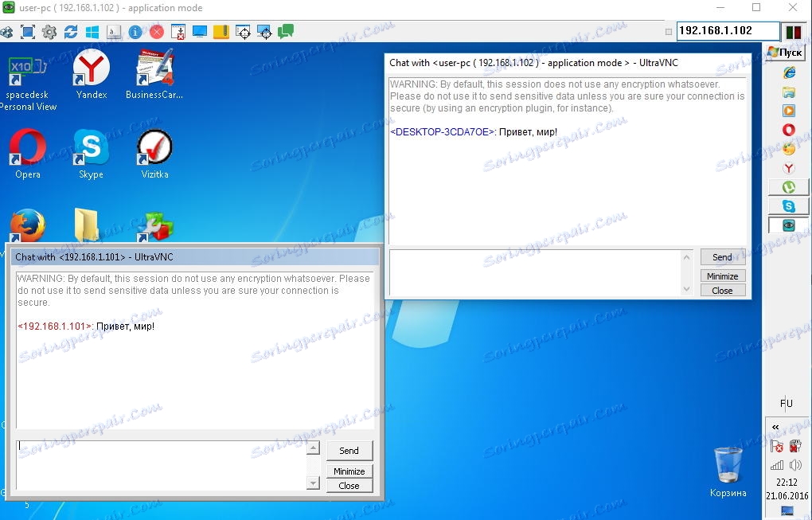Open Skype desktop shortcut
This screenshot has width=812, height=520.
pyautogui.click(x=91, y=154)
